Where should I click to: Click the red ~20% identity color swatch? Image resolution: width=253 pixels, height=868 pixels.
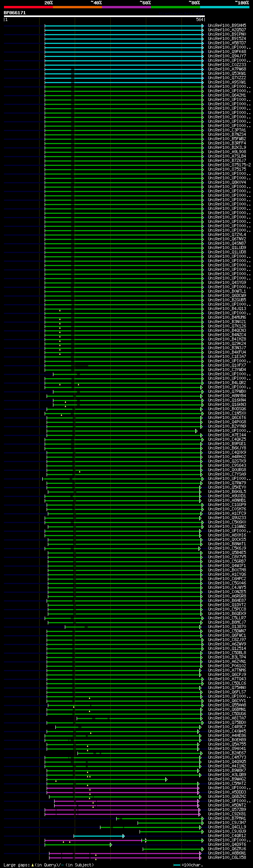(28, 7)
